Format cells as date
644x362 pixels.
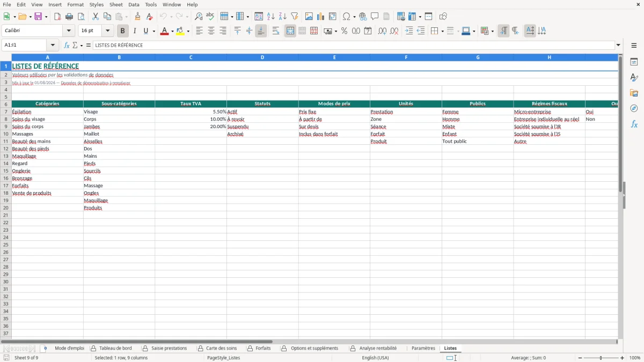[x=368, y=31]
